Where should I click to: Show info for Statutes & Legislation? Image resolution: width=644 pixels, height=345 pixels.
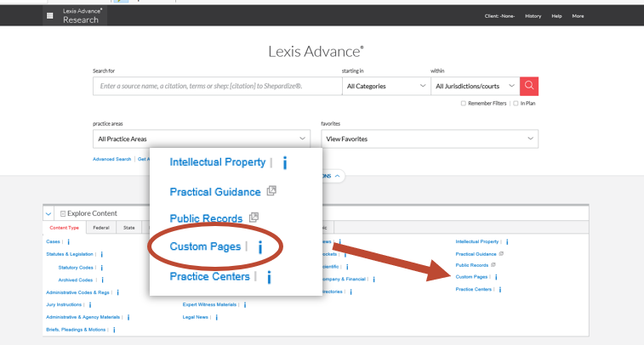(102, 254)
